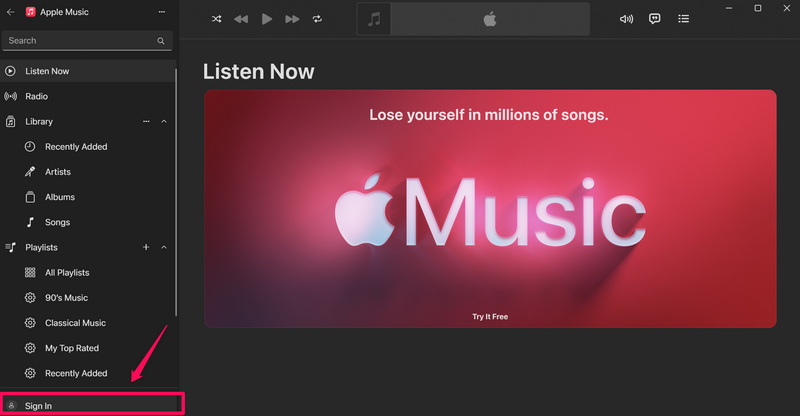Skip to the previous track
This screenshot has height=416, width=800.
[241, 19]
